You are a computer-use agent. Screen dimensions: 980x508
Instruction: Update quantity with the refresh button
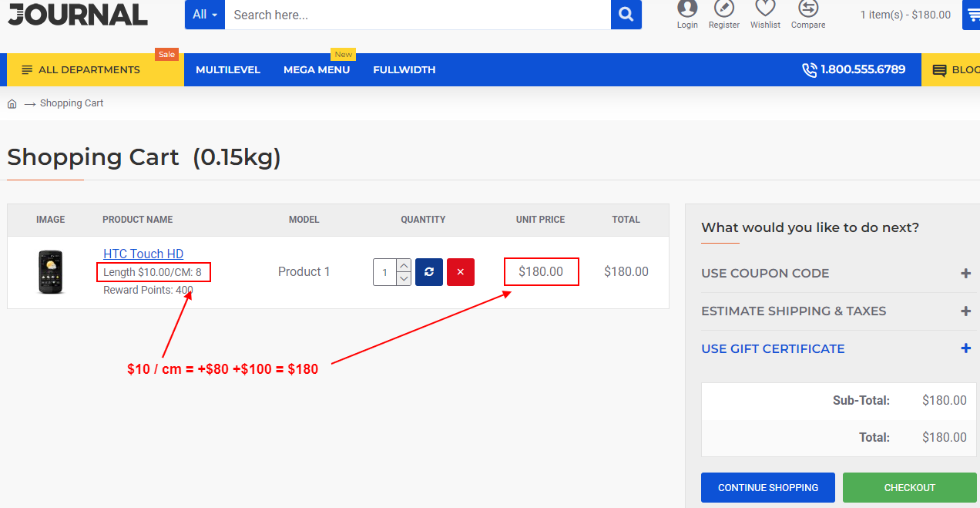429,272
